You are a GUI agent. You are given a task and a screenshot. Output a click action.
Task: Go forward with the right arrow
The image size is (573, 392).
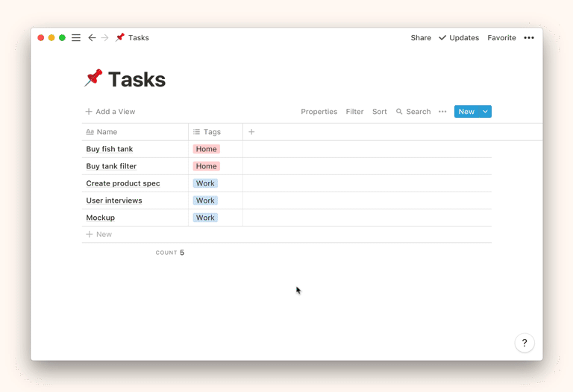[105, 38]
